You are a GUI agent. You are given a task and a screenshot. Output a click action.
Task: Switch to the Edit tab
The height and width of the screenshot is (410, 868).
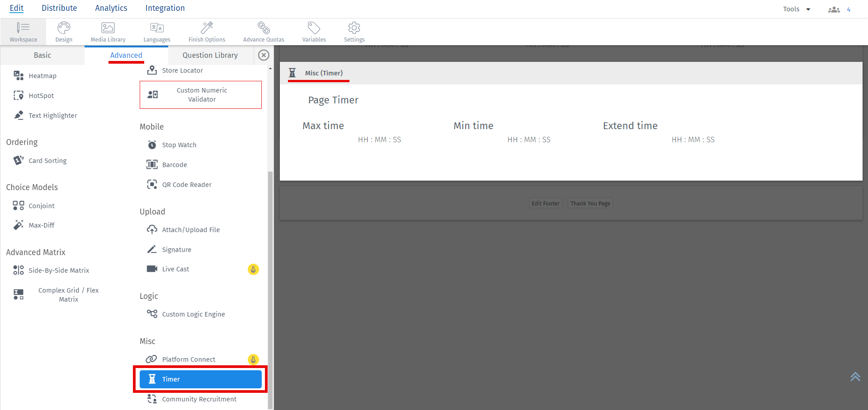pyautogui.click(x=17, y=8)
